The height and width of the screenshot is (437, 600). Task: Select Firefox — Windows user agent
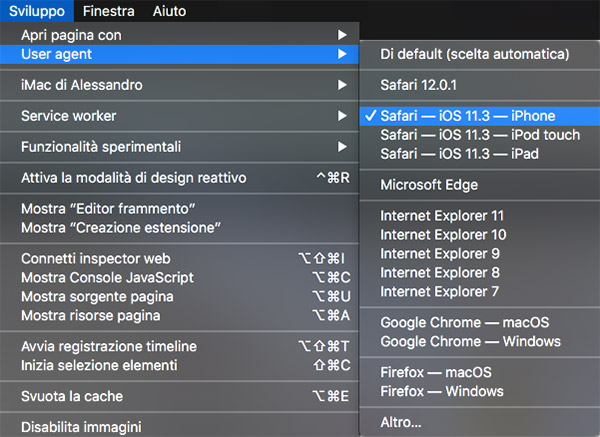(x=480, y=391)
